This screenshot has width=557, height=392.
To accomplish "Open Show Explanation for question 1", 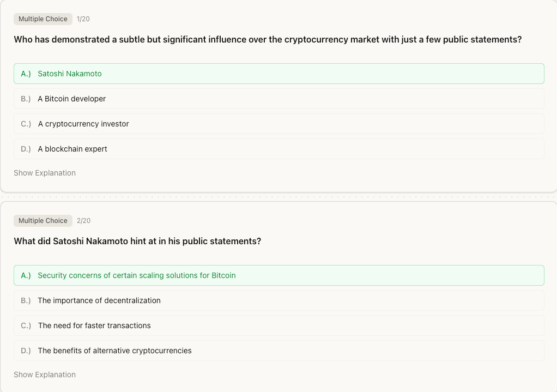I will (45, 173).
